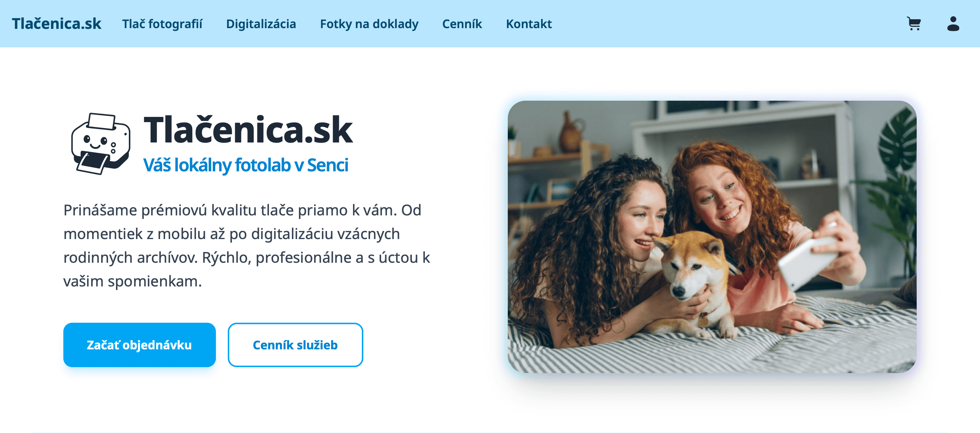Click the large Tlačenica.sk hero heading
This screenshot has width=980, height=433.
[x=248, y=130]
